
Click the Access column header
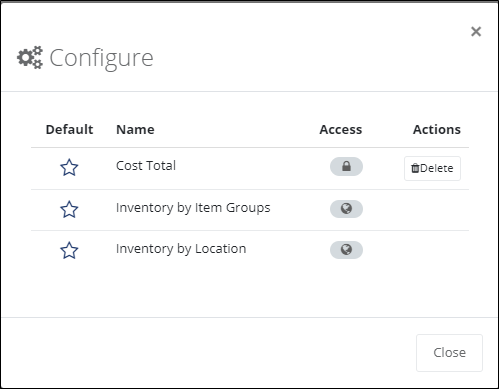click(x=341, y=129)
